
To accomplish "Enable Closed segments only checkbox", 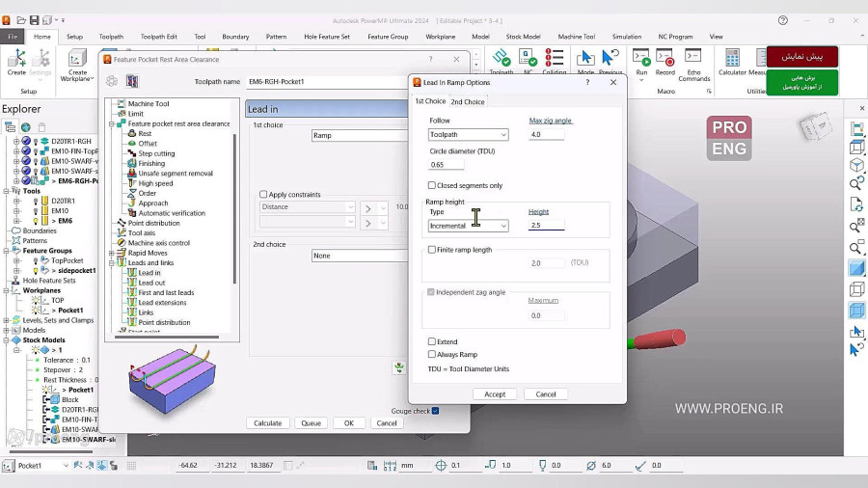I will pos(432,185).
